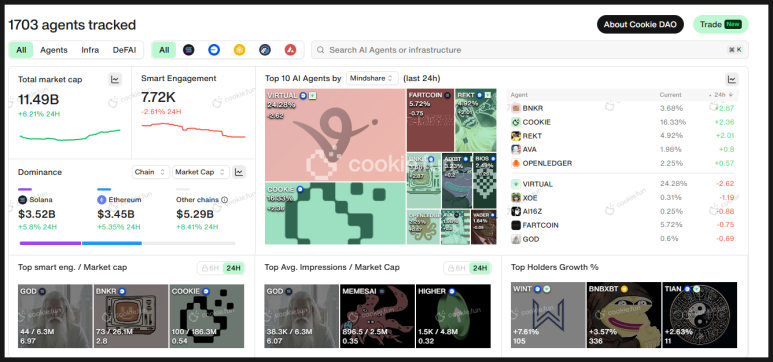Select the All category filter

point(21,50)
